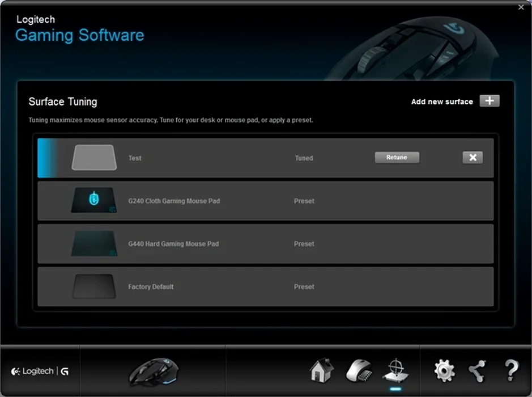Open help with the question mark icon

[x=511, y=370]
